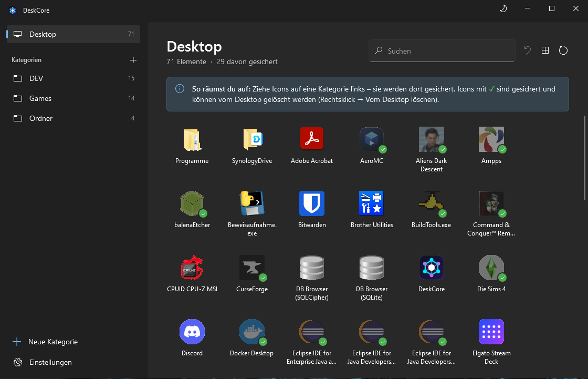The width and height of the screenshot is (588, 379).
Task: Add category with plus beside Kategorien
Action: [133, 60]
